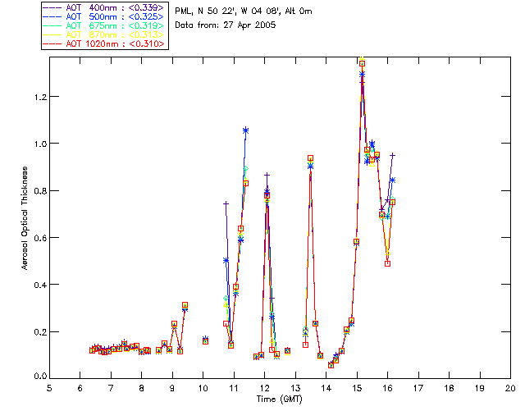Screen dimensions: 525x420
Task: Click the x-axis label 12
Action: click(x=264, y=388)
